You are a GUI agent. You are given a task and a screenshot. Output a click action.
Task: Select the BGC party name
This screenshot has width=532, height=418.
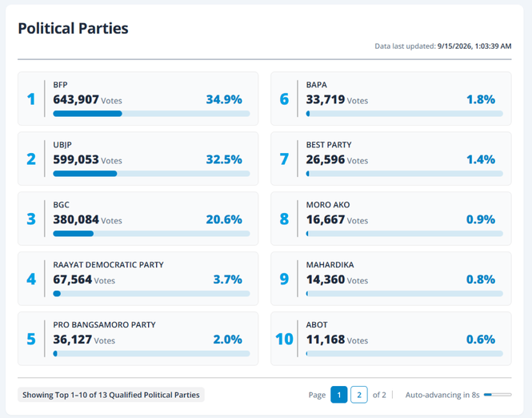[x=61, y=205]
